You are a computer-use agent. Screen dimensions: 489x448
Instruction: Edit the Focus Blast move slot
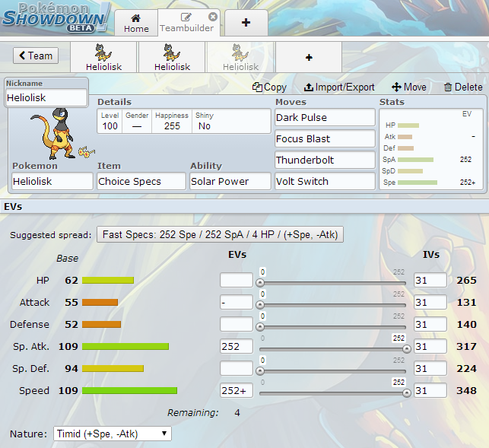[325, 139]
